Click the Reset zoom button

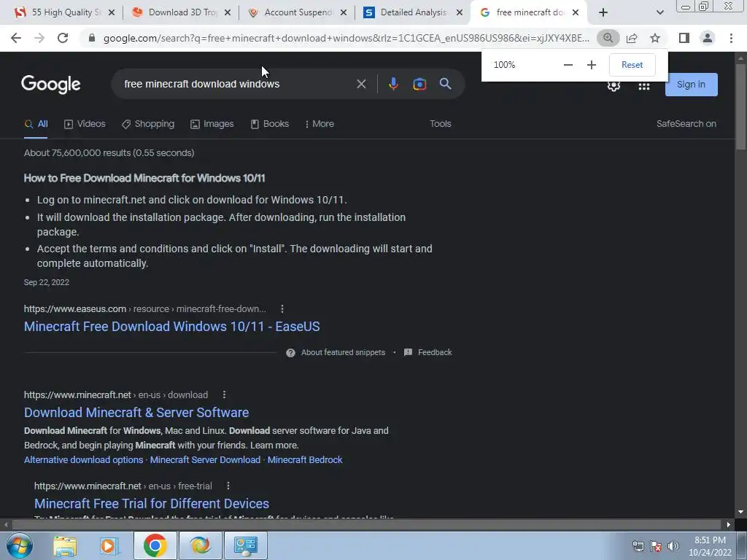coord(632,65)
